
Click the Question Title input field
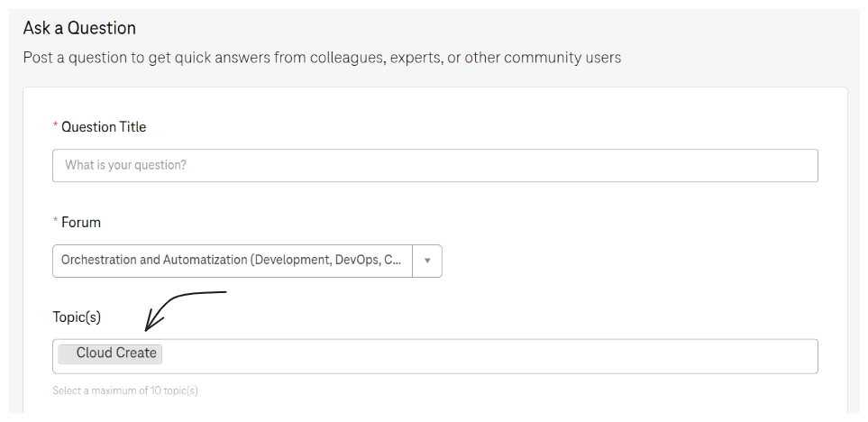[x=434, y=166]
